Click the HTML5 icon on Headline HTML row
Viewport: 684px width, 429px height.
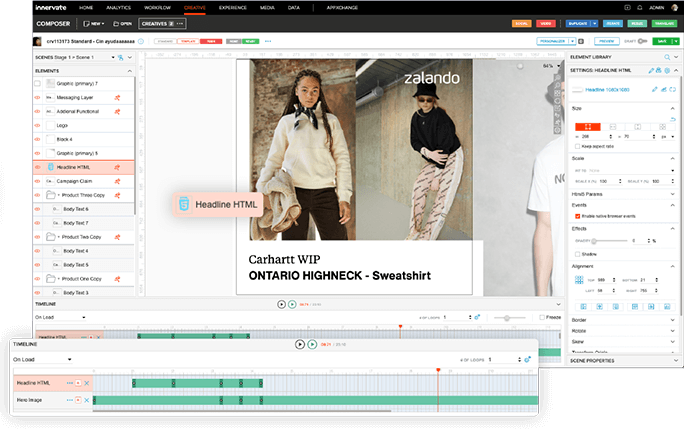coord(49,167)
